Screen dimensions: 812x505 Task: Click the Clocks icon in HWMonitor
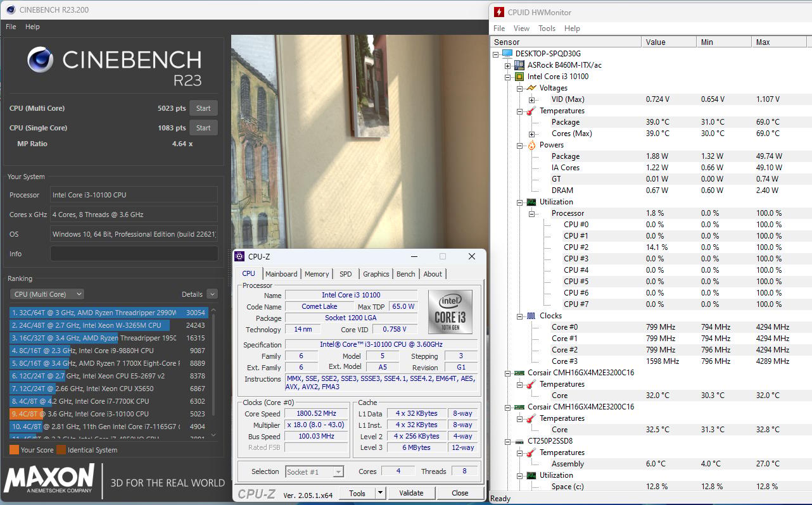531,316
